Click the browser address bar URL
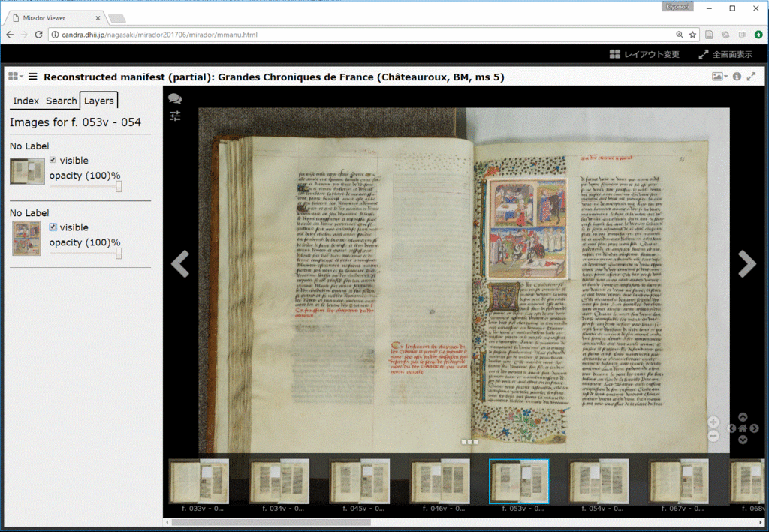This screenshot has height=532, width=769. coord(159,35)
